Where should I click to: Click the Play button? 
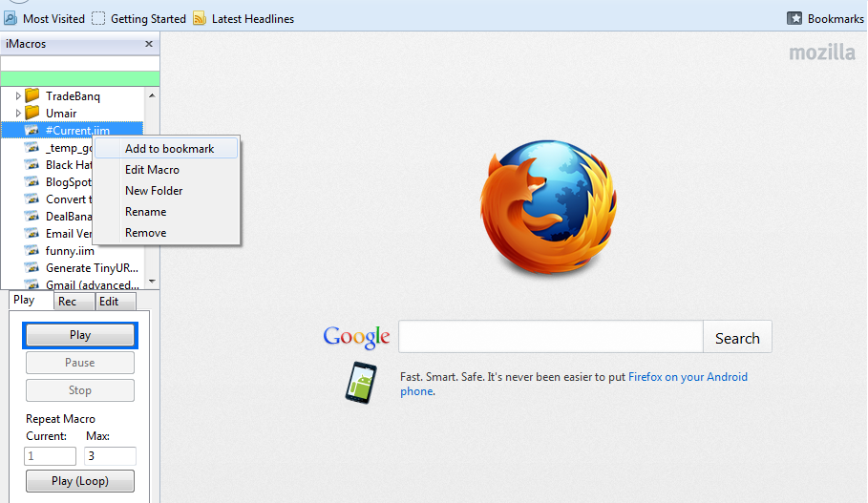[80, 335]
